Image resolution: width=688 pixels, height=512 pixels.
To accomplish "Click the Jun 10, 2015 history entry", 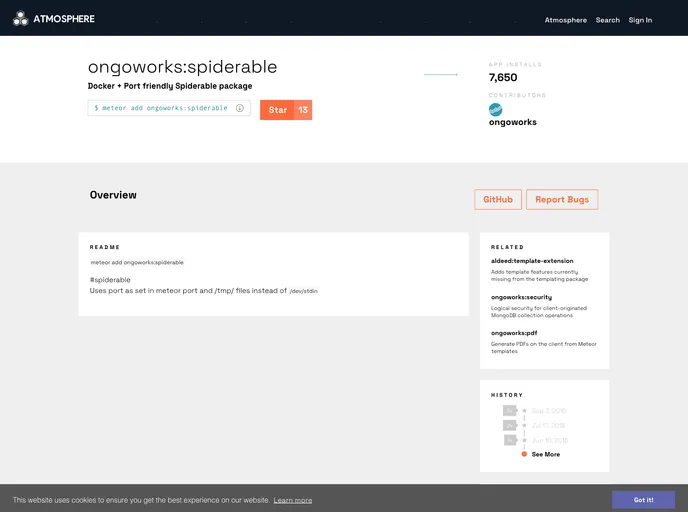I will (550, 440).
